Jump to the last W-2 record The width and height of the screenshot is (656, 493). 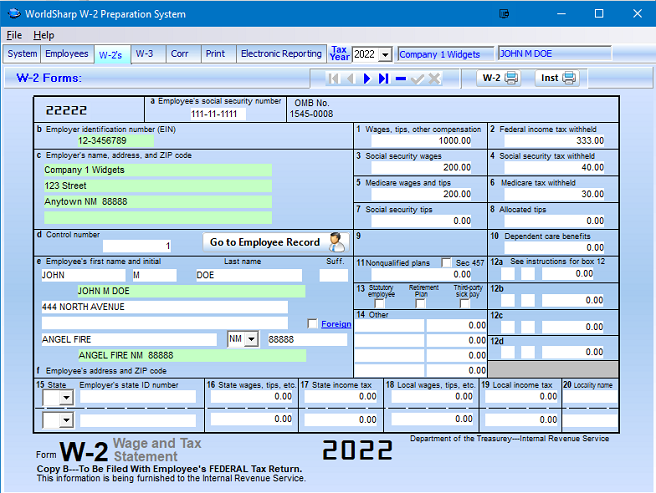coord(384,78)
